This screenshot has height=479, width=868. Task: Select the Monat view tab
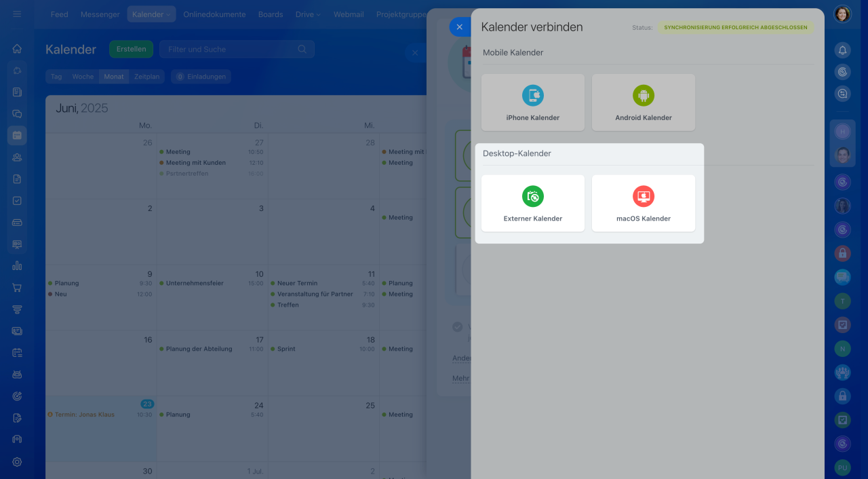coord(114,77)
